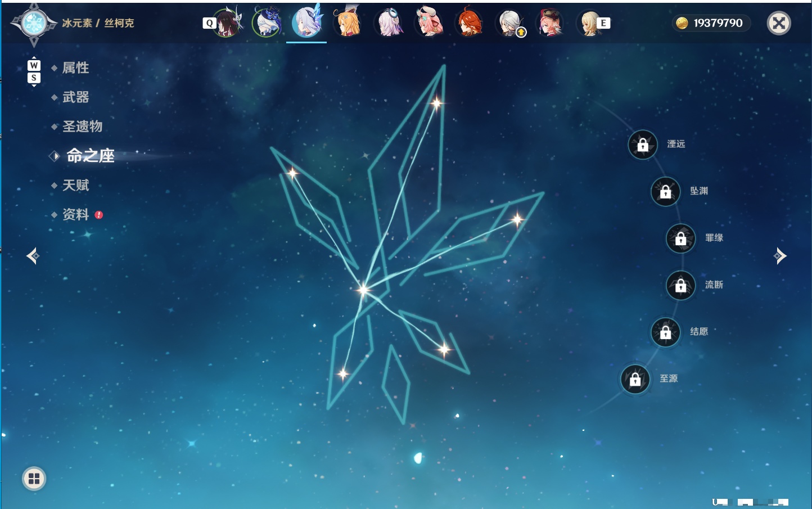Open the locked 罪缘 constellation icon
This screenshot has width=812, height=509.
(681, 238)
